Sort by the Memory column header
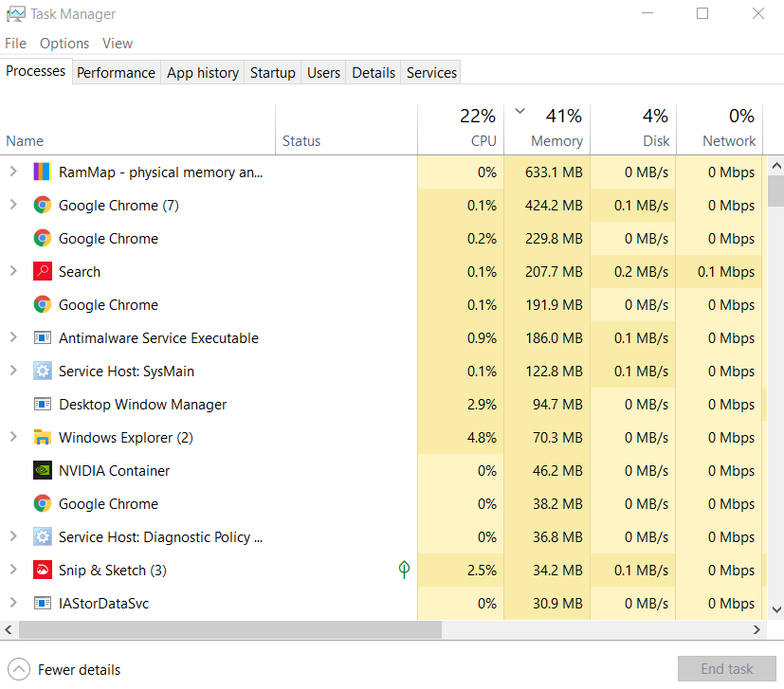The image size is (784, 689). (548, 129)
